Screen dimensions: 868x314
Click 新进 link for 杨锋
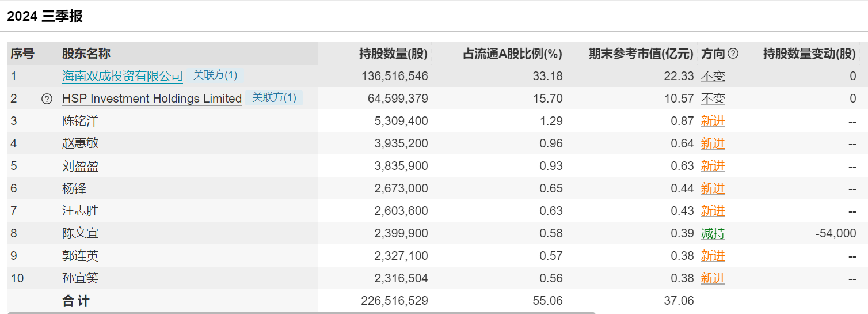point(713,188)
